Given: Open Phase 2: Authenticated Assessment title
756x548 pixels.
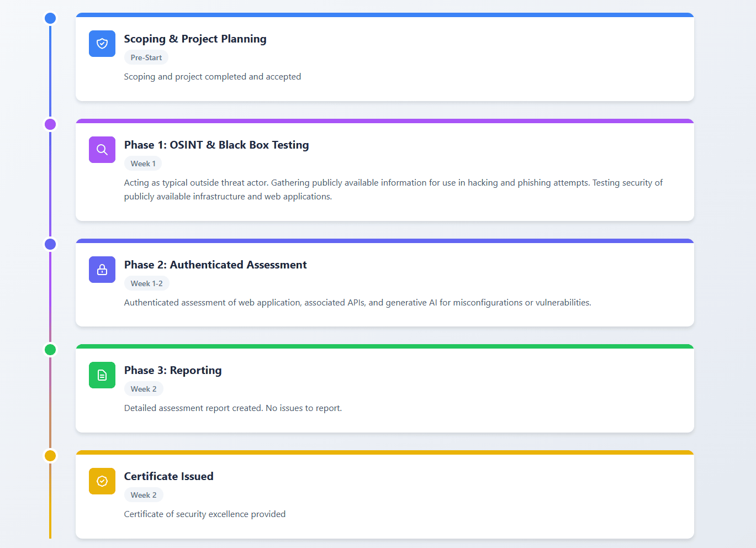Looking at the screenshot, I should 215,265.
